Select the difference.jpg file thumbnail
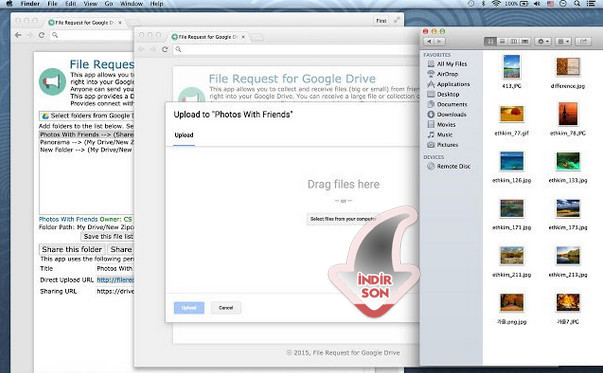The image size is (603, 373). click(568, 67)
